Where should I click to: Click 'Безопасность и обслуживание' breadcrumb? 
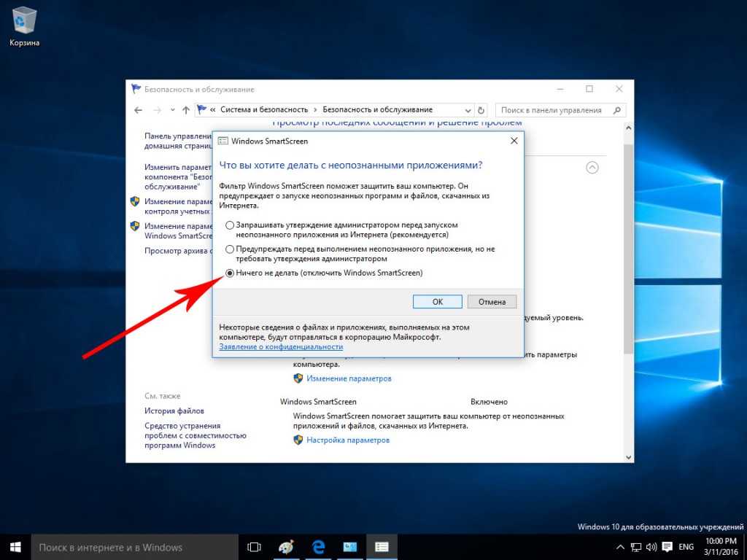377,109
